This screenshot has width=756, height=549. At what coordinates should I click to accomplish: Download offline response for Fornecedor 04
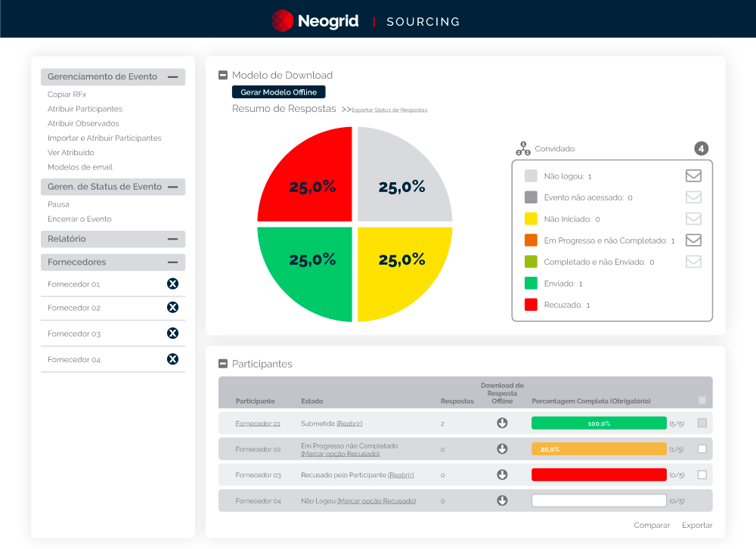tap(502, 501)
